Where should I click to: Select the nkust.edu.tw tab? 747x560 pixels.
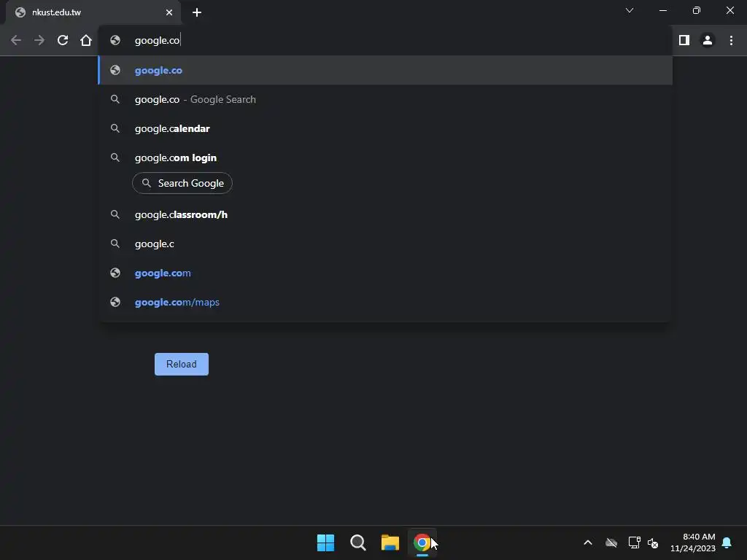coord(93,12)
